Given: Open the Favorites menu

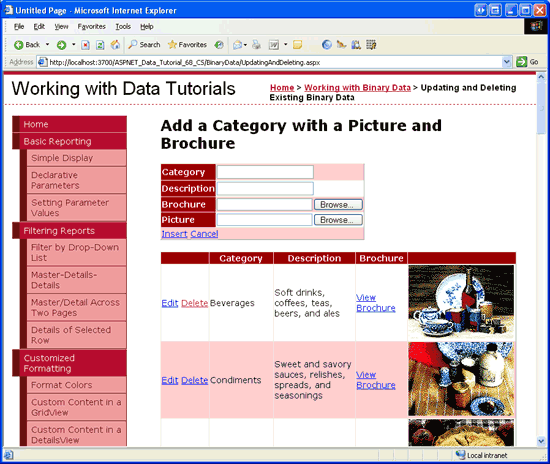Looking at the screenshot, I should pyautogui.click(x=92, y=26).
